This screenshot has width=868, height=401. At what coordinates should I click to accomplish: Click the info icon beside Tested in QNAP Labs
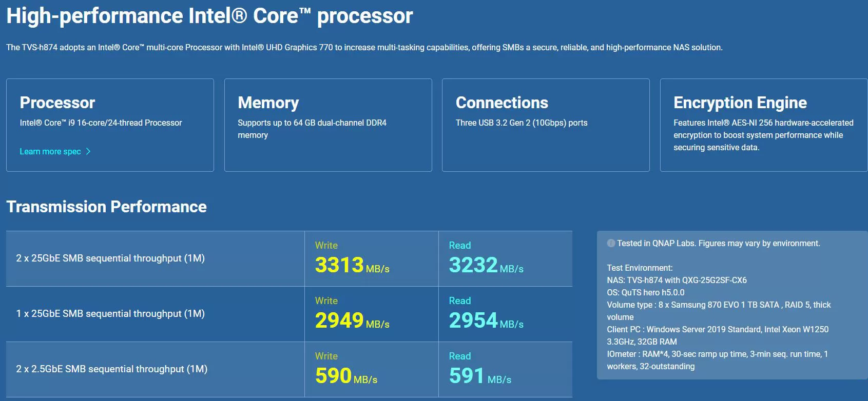(x=611, y=243)
